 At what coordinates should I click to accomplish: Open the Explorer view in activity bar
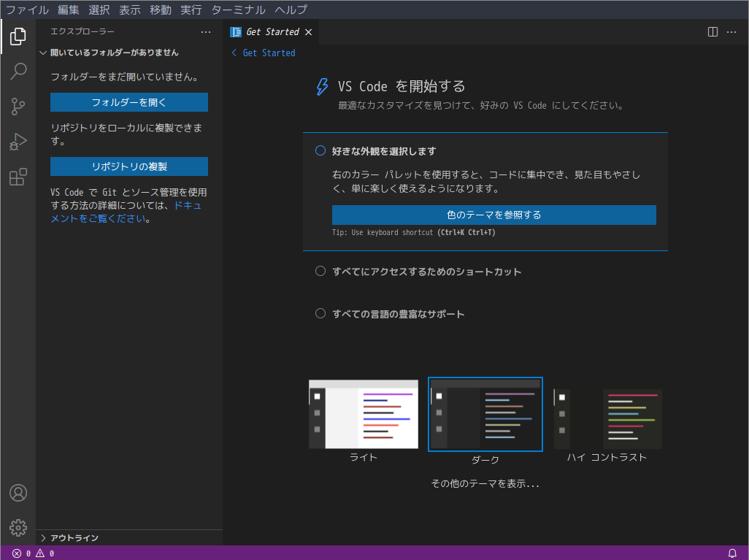pyautogui.click(x=18, y=37)
